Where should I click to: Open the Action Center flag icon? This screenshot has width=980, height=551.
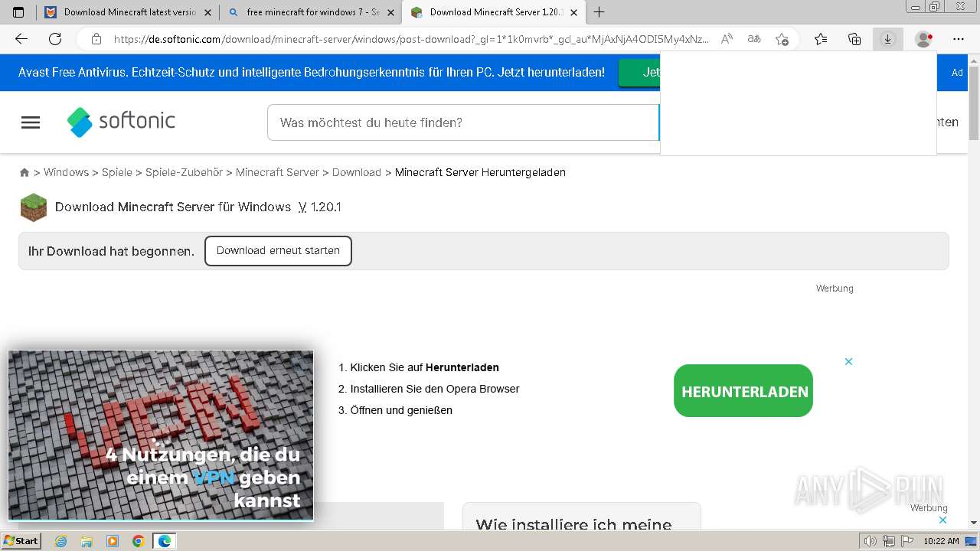click(x=906, y=541)
